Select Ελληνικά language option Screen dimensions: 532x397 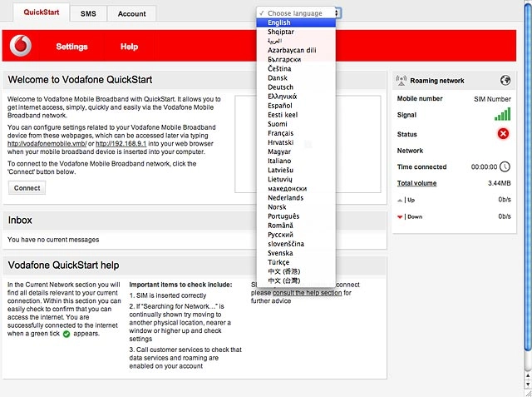click(296, 96)
